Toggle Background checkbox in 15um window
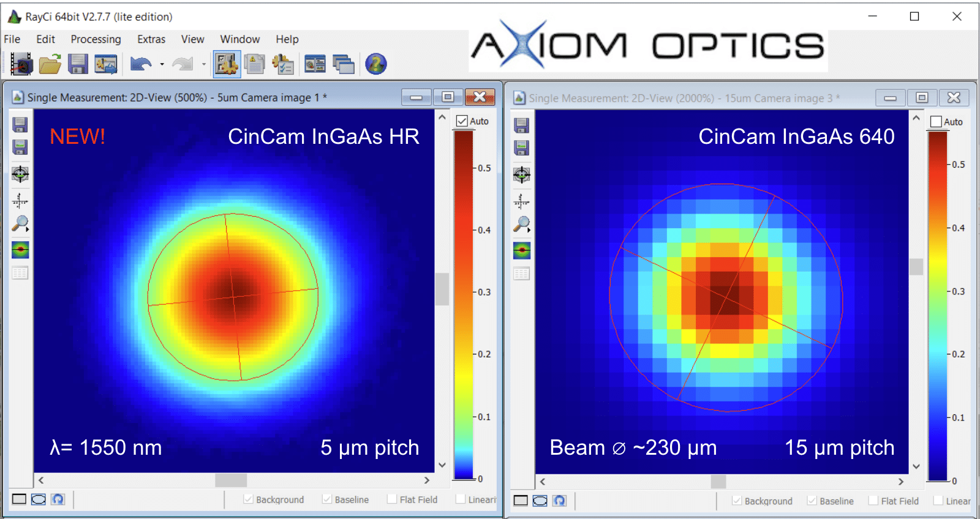 (x=737, y=501)
